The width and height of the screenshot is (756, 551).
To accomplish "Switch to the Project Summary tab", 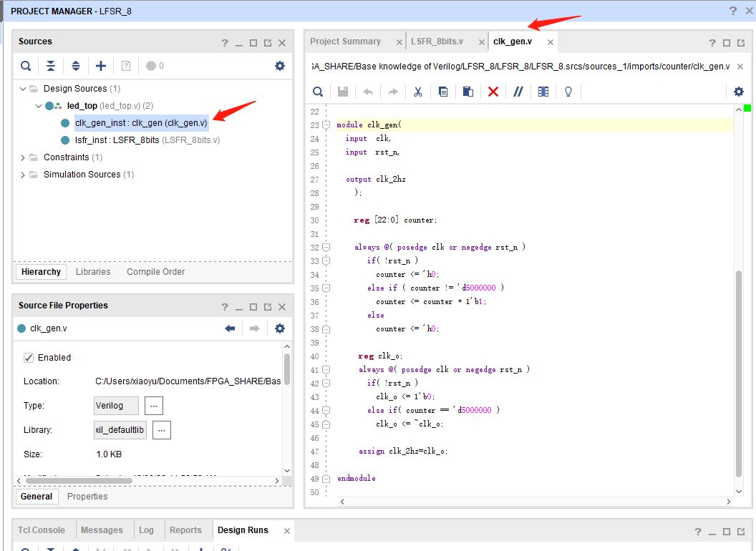I will [345, 42].
